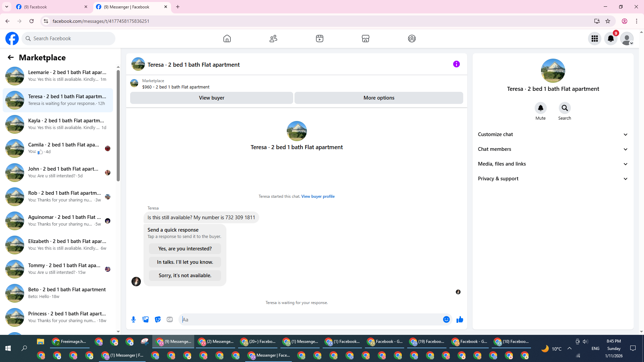This screenshot has width=644, height=362.
Task: Open the Facebook Home icon
Action: pos(227,39)
